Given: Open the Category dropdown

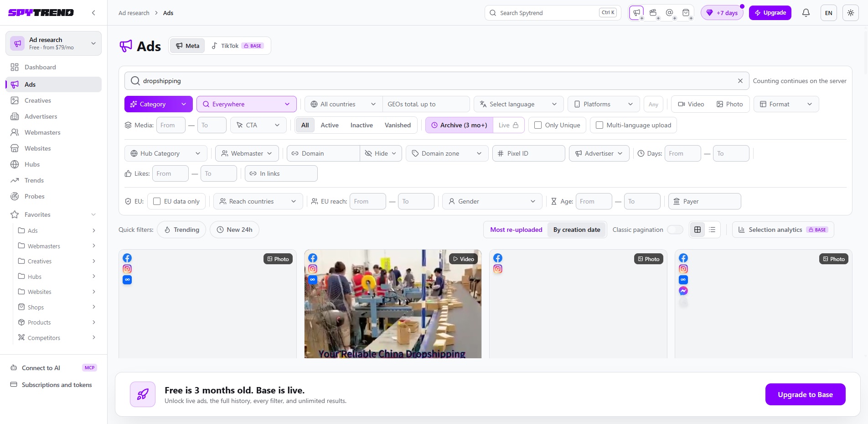Looking at the screenshot, I should (x=159, y=104).
